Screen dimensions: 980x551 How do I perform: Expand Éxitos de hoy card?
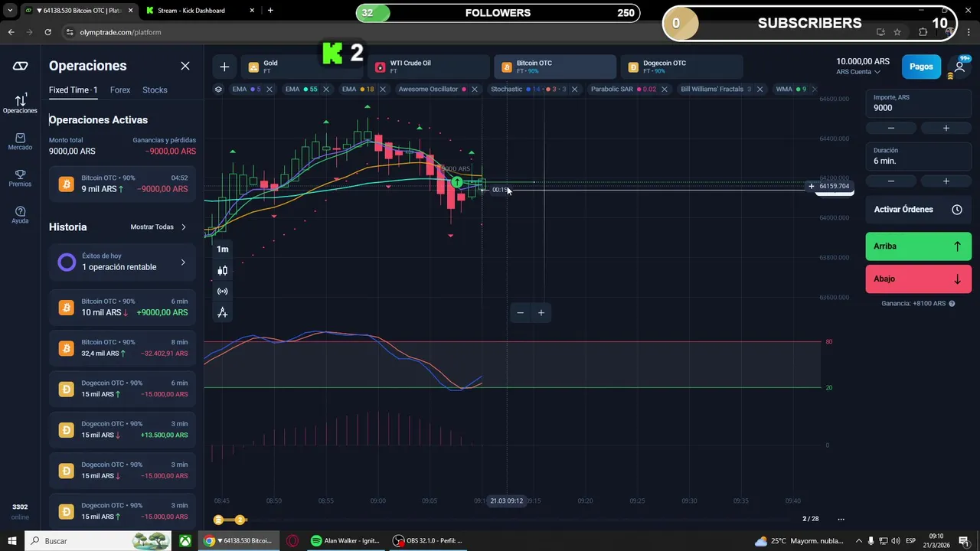(x=122, y=262)
